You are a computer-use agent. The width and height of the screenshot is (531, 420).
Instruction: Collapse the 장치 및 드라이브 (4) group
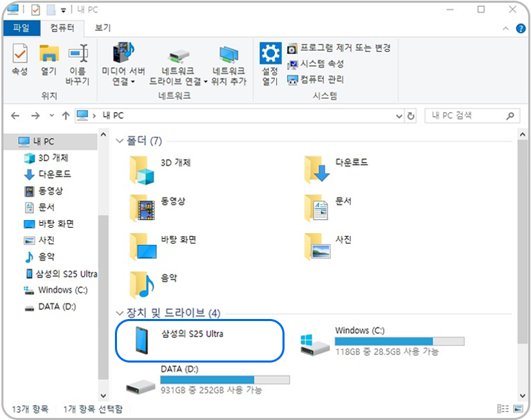[119, 313]
